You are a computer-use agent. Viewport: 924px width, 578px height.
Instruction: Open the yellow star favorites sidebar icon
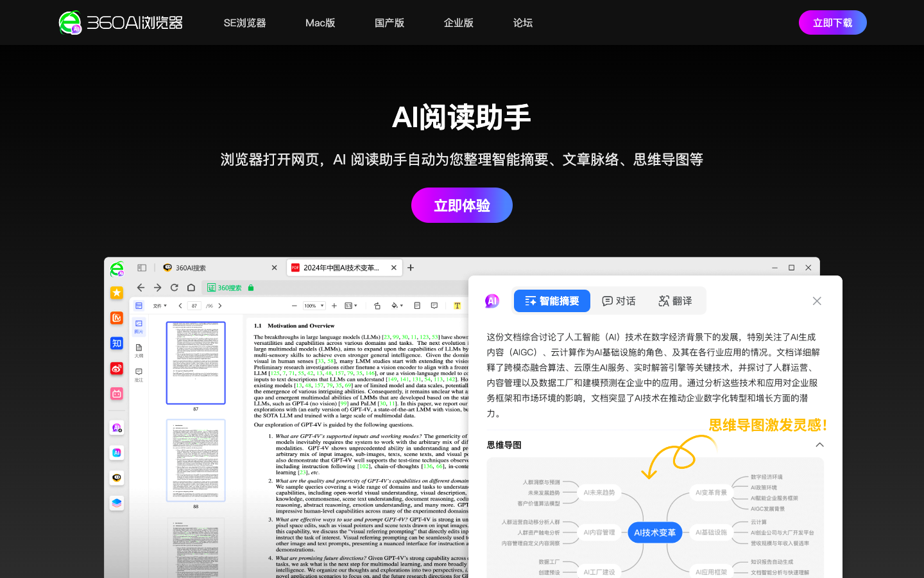click(x=117, y=293)
